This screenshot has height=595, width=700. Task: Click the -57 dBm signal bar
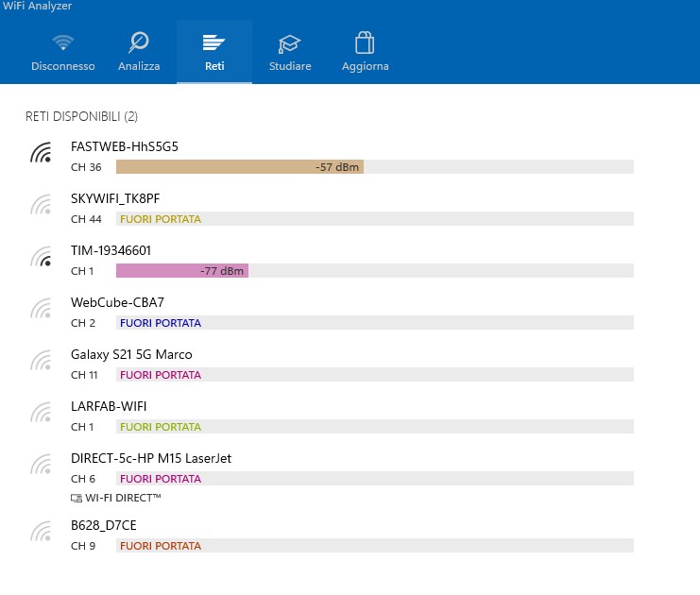(x=240, y=167)
